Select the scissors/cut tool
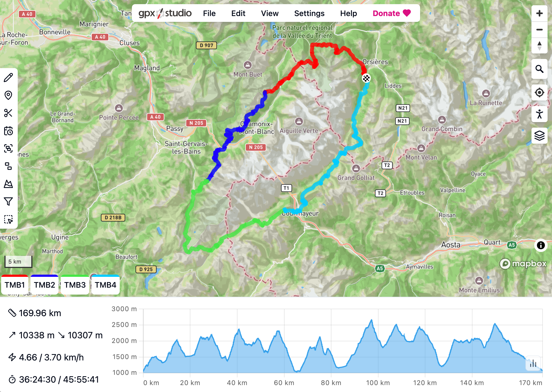 [9, 112]
